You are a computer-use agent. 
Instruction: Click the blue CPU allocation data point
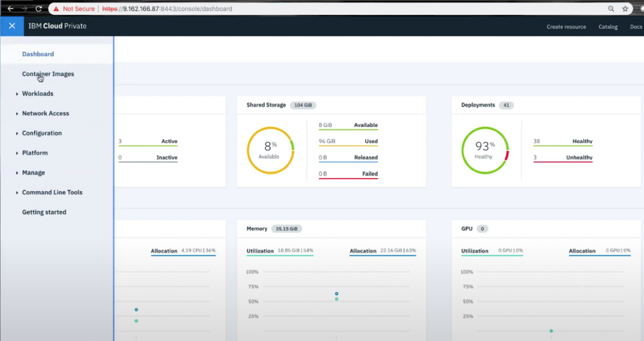[136, 310]
